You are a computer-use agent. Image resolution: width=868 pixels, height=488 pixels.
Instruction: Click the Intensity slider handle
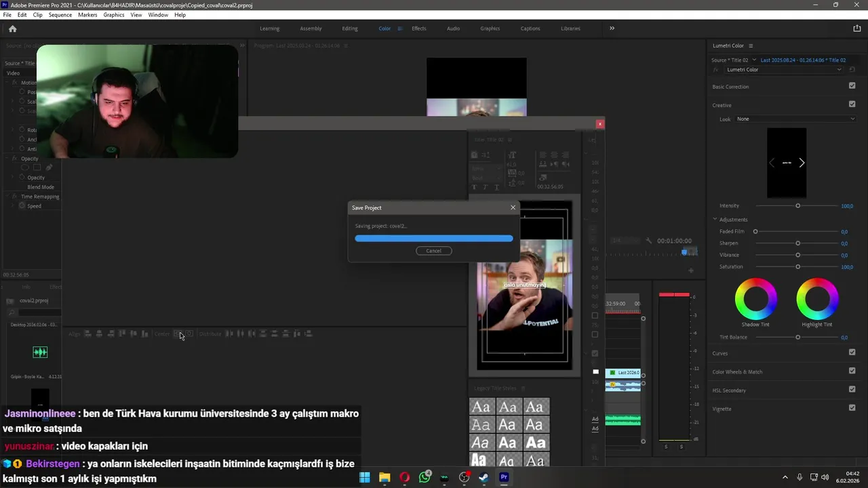[x=797, y=205]
